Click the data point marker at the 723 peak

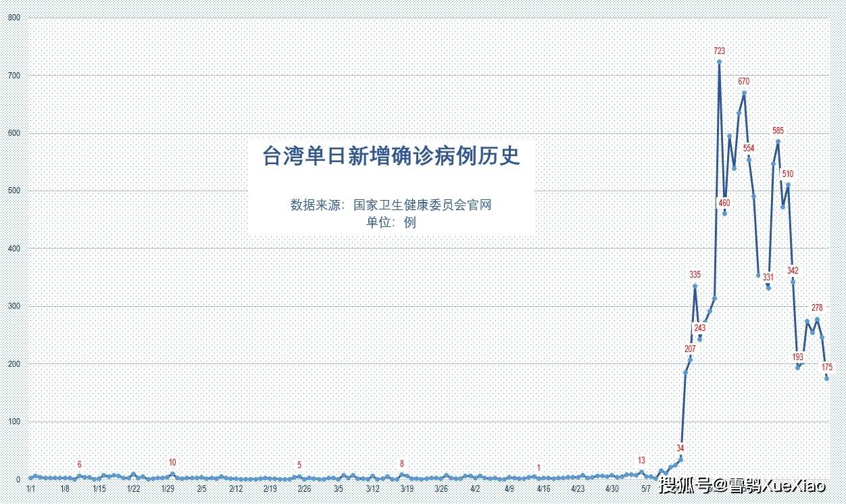point(720,61)
